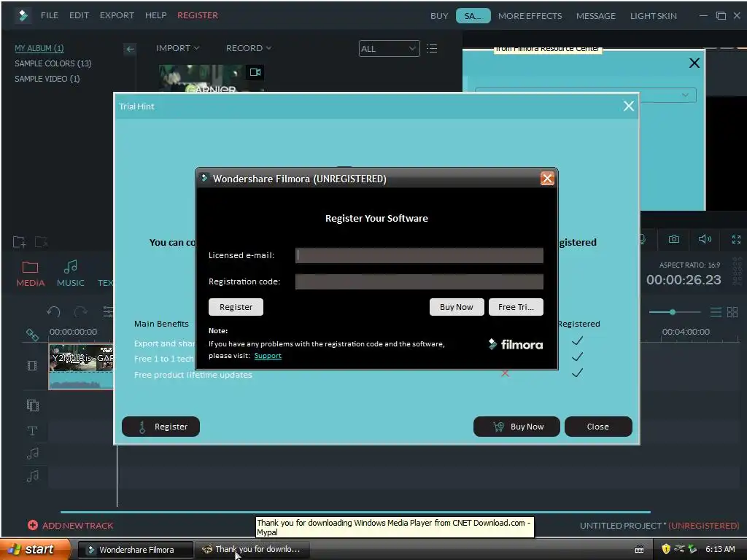
Task: Expand the RECORD dropdown
Action: click(x=249, y=48)
